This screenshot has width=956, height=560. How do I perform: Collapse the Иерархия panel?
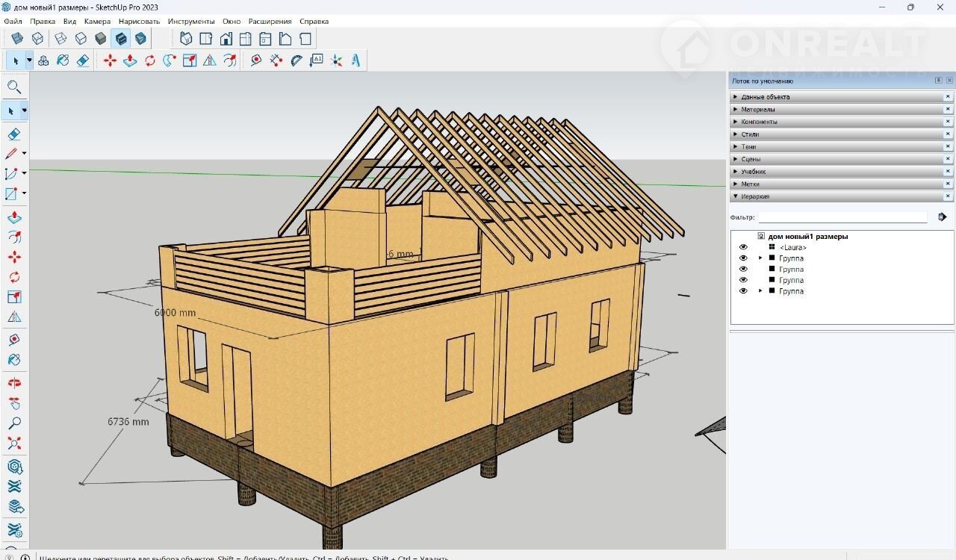pos(754,196)
